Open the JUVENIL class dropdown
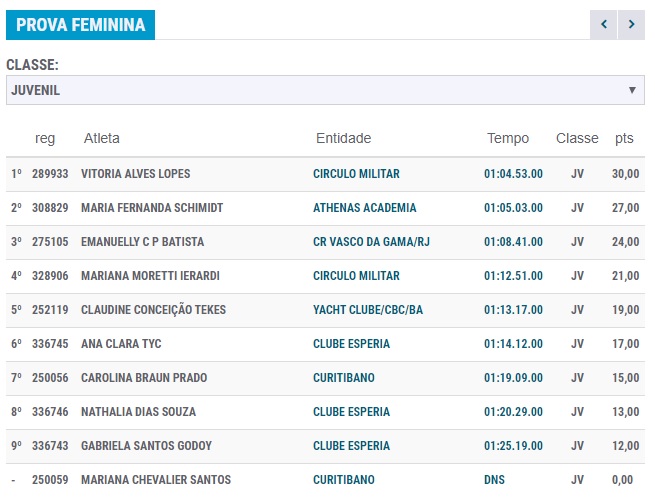The height and width of the screenshot is (498, 655). (325, 90)
